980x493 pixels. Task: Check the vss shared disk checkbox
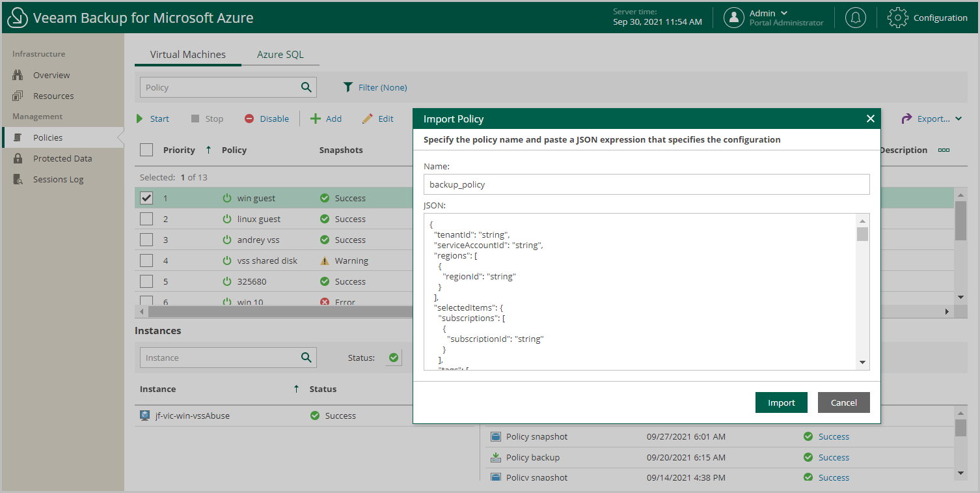tap(146, 261)
